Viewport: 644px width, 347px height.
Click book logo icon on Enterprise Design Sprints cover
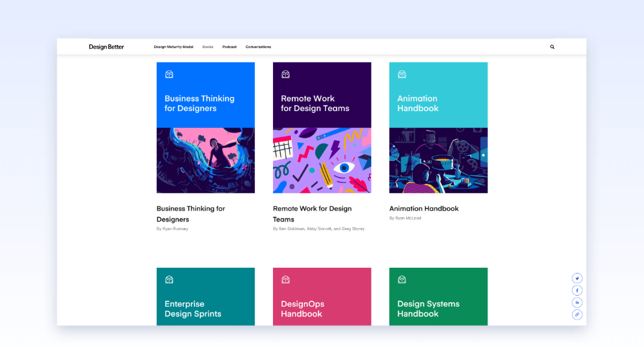pyautogui.click(x=169, y=279)
